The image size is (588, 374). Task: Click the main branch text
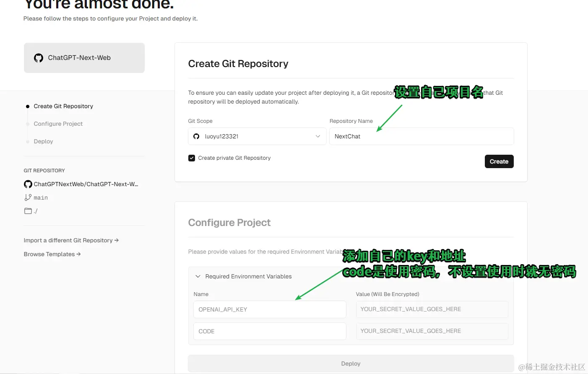pos(41,197)
